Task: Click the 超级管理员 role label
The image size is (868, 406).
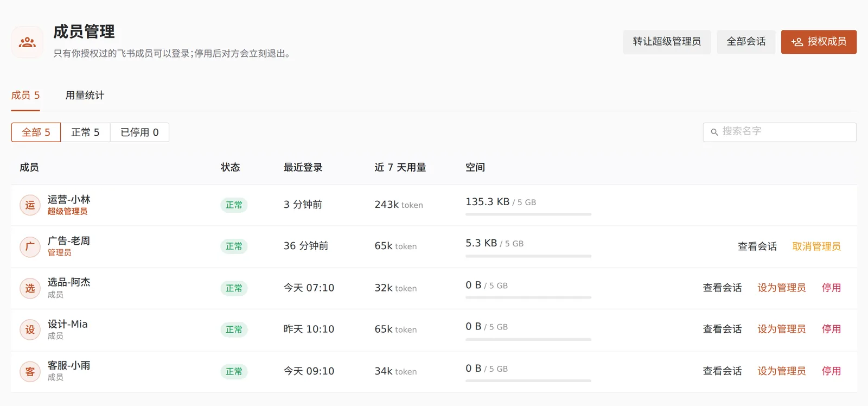Action: click(x=67, y=212)
